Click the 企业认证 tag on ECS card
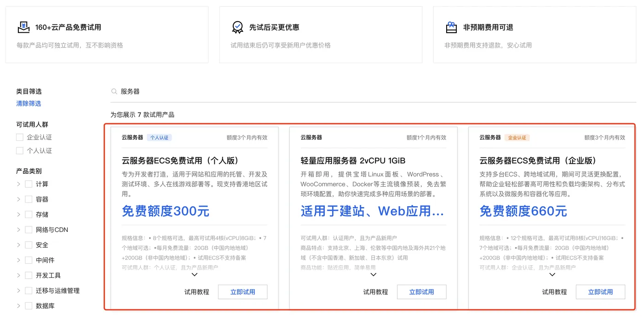 click(517, 138)
